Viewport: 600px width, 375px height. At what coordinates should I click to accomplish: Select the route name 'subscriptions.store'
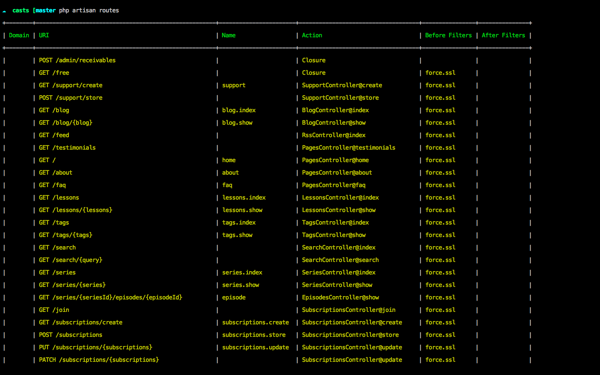[254, 335]
